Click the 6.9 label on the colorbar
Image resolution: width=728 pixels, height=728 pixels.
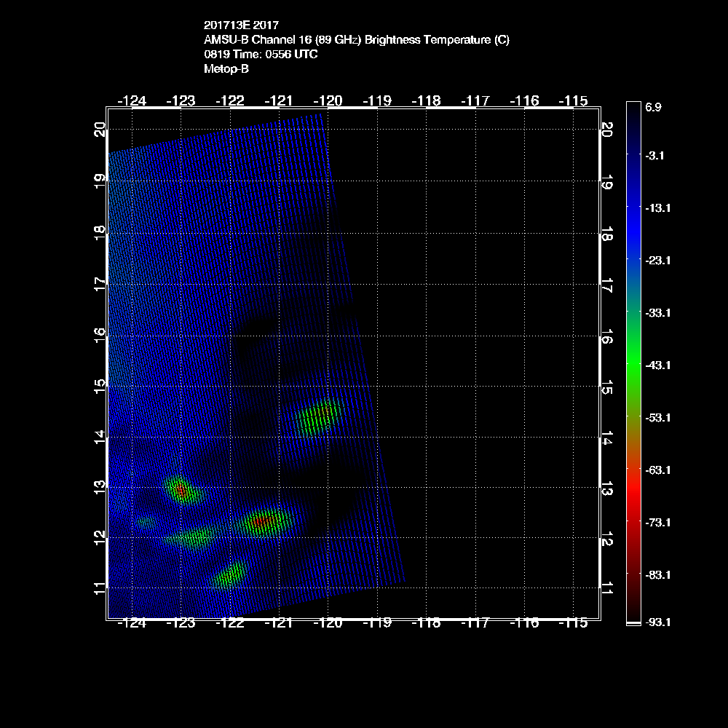(x=652, y=107)
